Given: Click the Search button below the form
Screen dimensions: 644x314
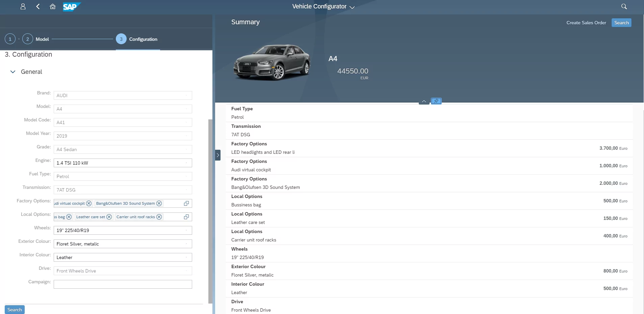Looking at the screenshot, I should 15,310.
